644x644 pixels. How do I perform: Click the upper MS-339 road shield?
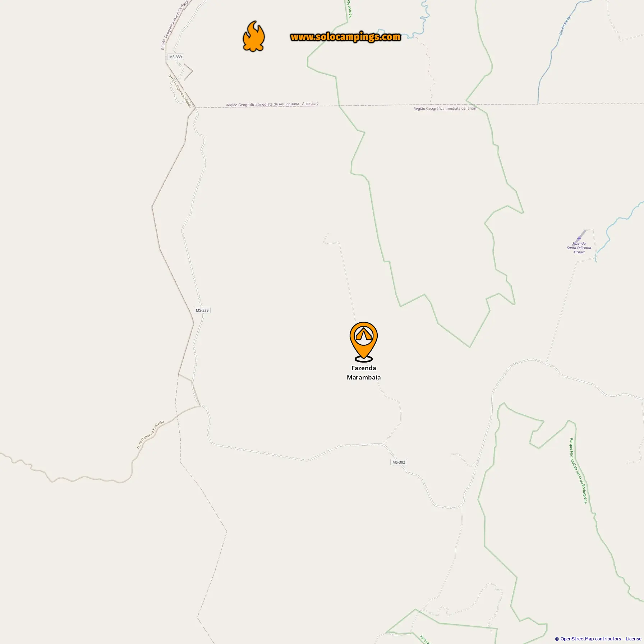[x=176, y=57]
